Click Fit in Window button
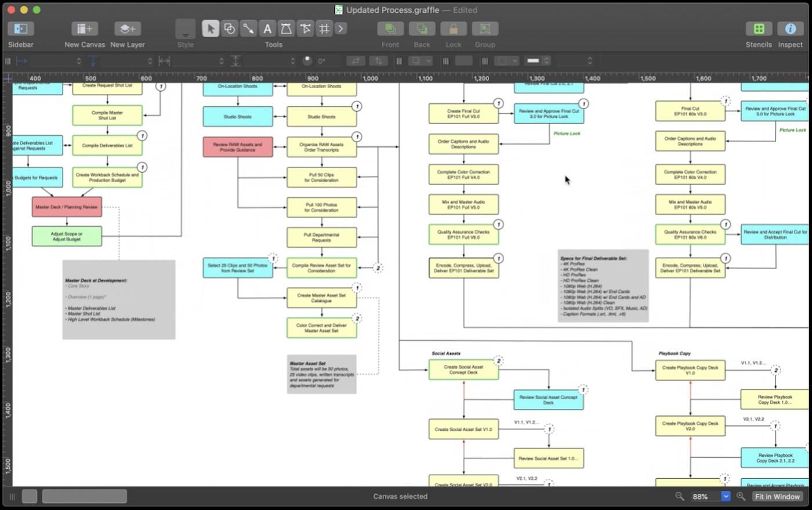 coord(777,497)
